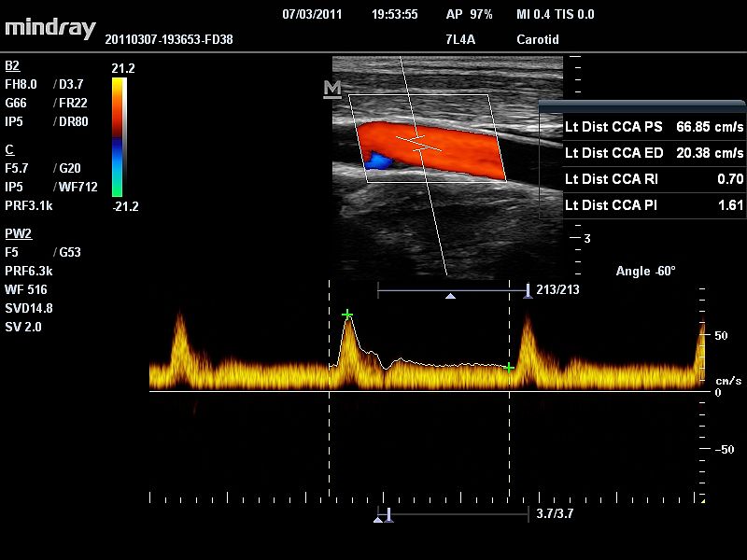Viewport: 747px width, 560px height.
Task: Click the Mindray logo
Action: point(50,28)
